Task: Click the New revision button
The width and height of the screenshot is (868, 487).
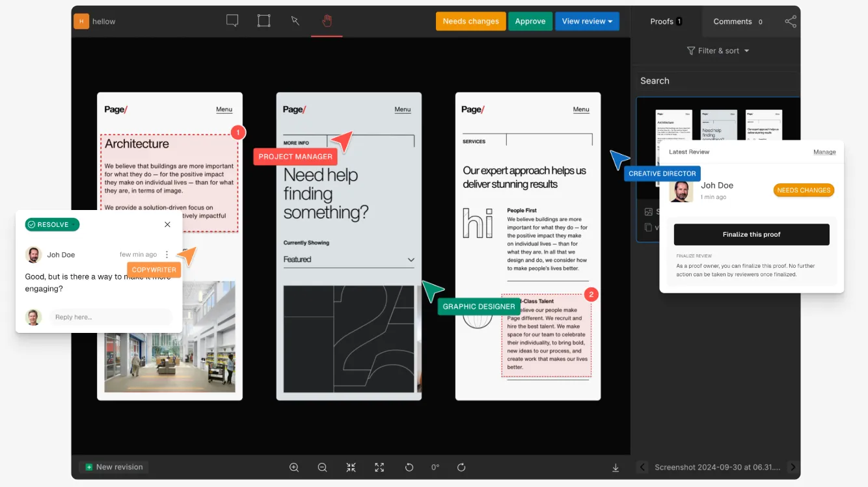Action: (114, 467)
